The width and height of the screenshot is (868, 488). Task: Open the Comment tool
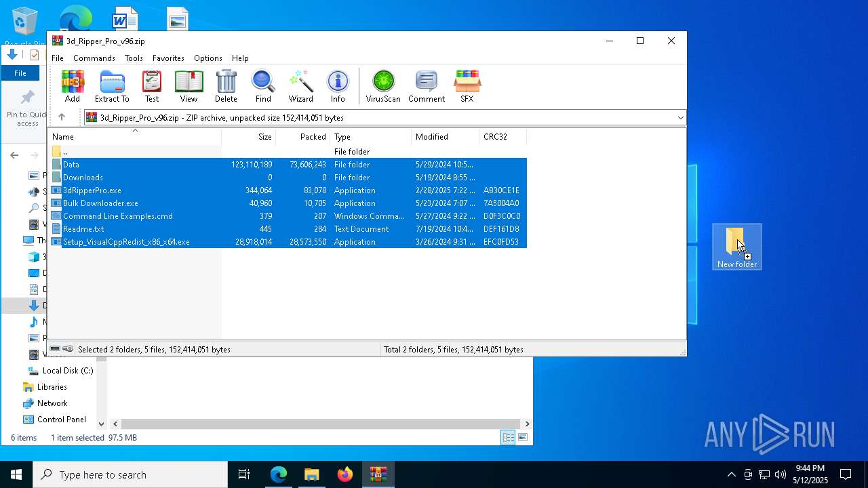[427, 86]
